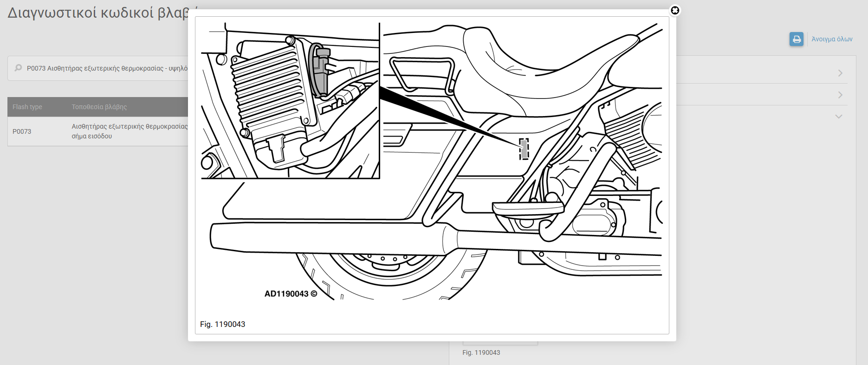Select the P0073 code cell

point(22,131)
